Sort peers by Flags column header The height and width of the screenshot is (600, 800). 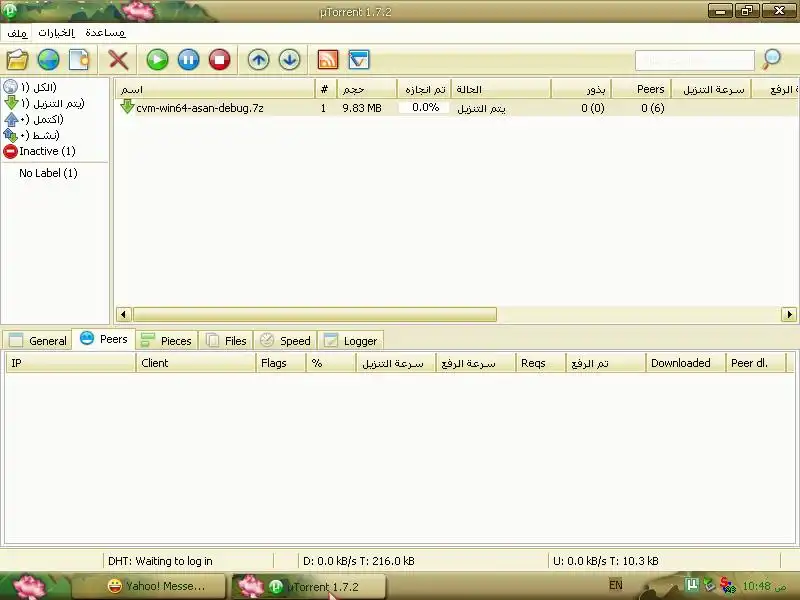coord(281,363)
